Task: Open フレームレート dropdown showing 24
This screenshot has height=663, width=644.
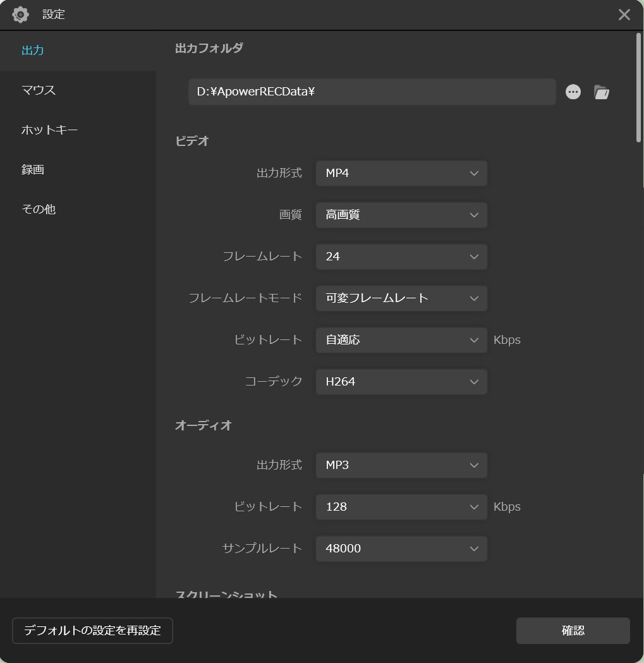Action: [401, 257]
